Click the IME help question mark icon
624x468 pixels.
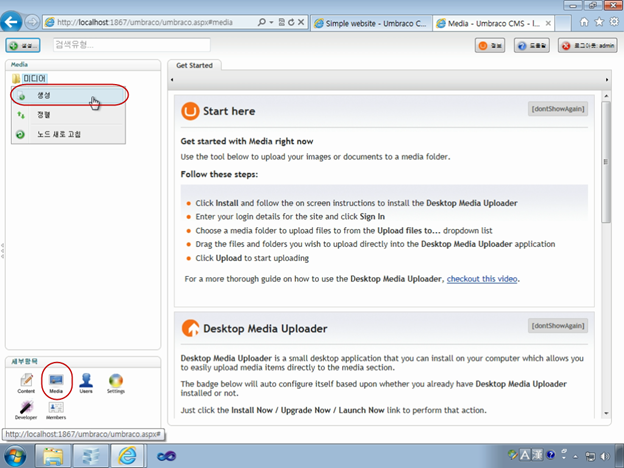point(550,454)
